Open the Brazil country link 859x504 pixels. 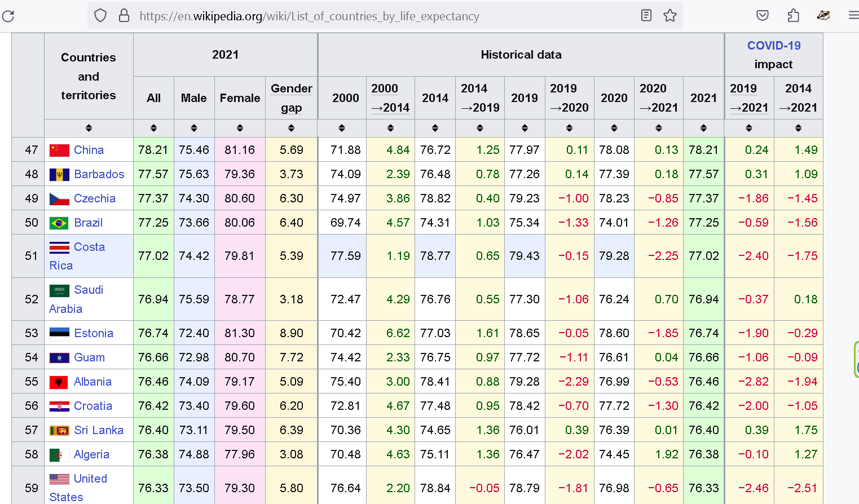coord(89,223)
